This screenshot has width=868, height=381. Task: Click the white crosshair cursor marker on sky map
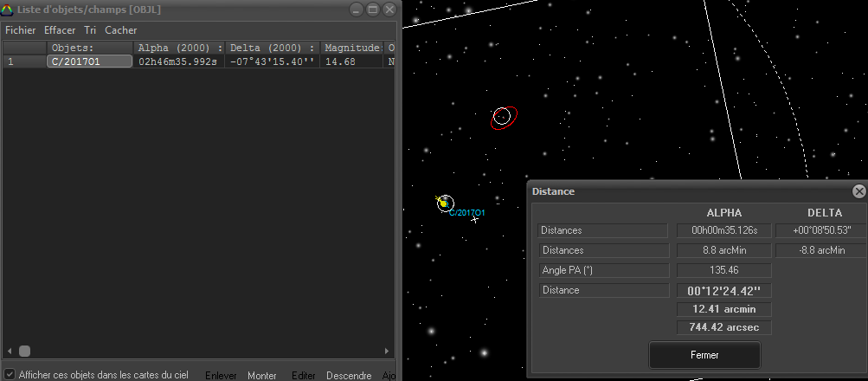pos(474,219)
